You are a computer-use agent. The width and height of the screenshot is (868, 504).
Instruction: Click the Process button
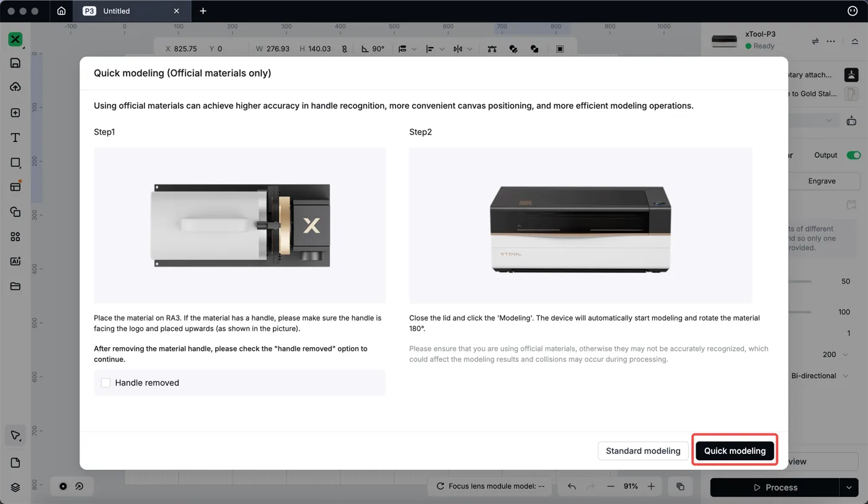(775, 488)
